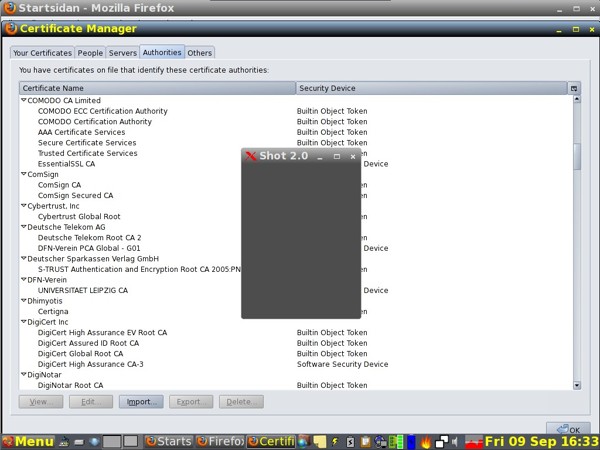The image size is (600, 450).
Task: Collapse the COMODO CA Limited group
Action: coord(24,100)
